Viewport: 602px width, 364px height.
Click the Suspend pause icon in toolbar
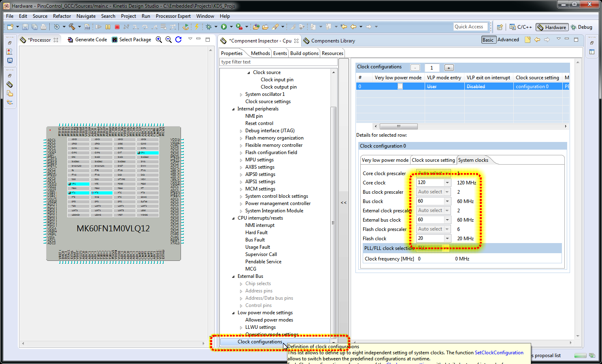[x=108, y=27]
